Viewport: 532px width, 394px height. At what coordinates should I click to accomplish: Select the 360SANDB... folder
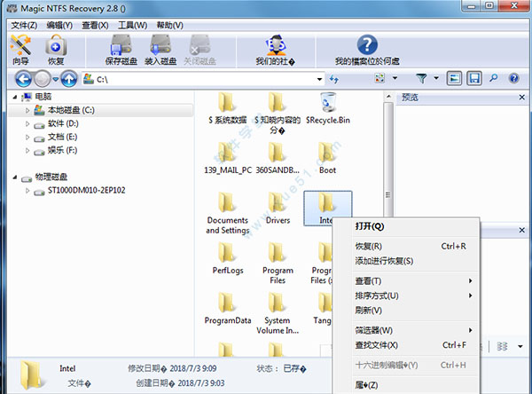click(x=278, y=159)
